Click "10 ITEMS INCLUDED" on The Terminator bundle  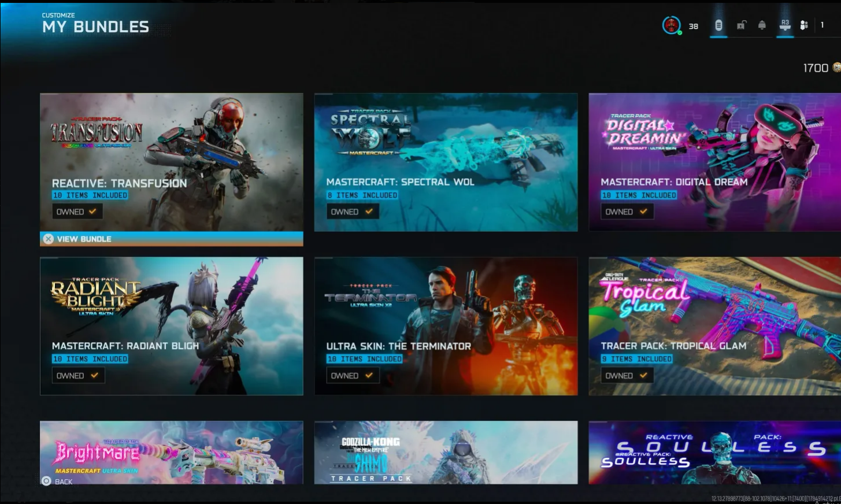364,359
